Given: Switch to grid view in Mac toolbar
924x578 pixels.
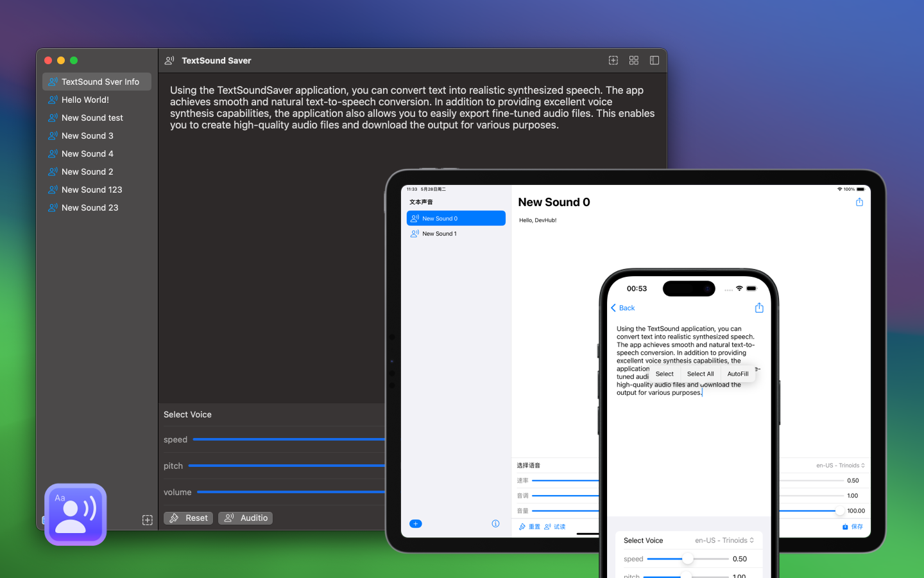Looking at the screenshot, I should [634, 60].
